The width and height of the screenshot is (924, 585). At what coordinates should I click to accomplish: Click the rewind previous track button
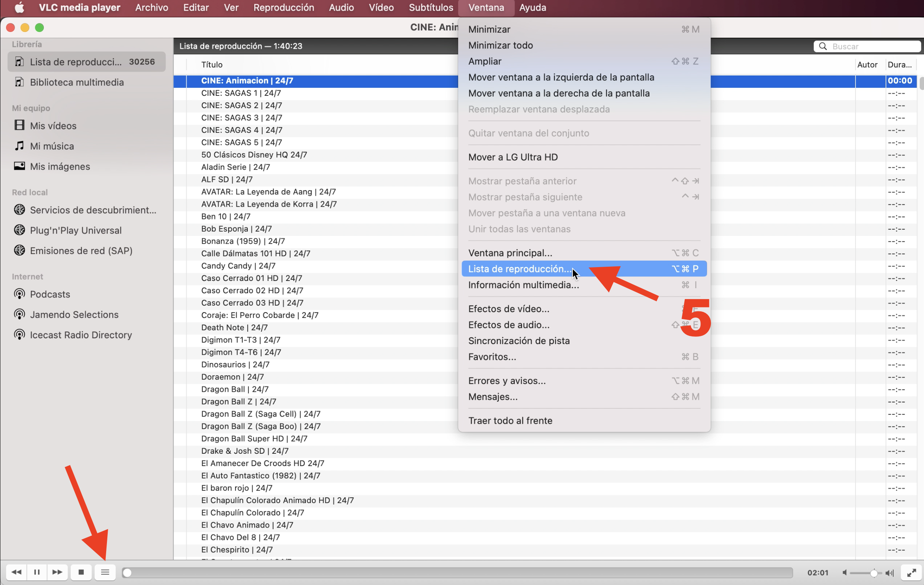click(16, 572)
